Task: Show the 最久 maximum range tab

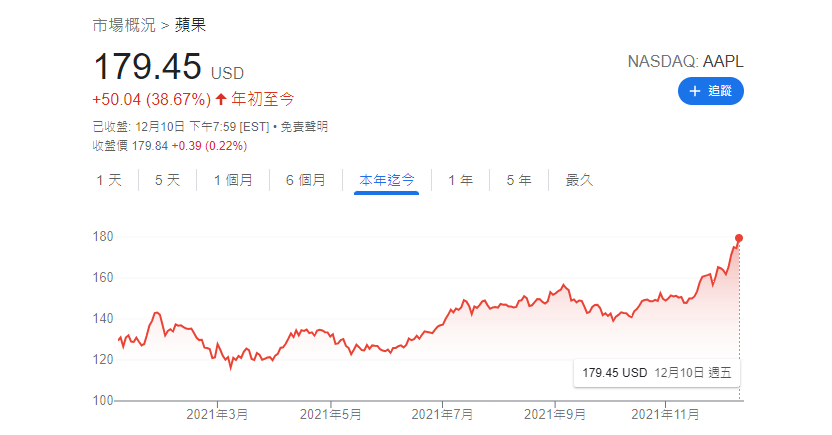Action: click(579, 180)
